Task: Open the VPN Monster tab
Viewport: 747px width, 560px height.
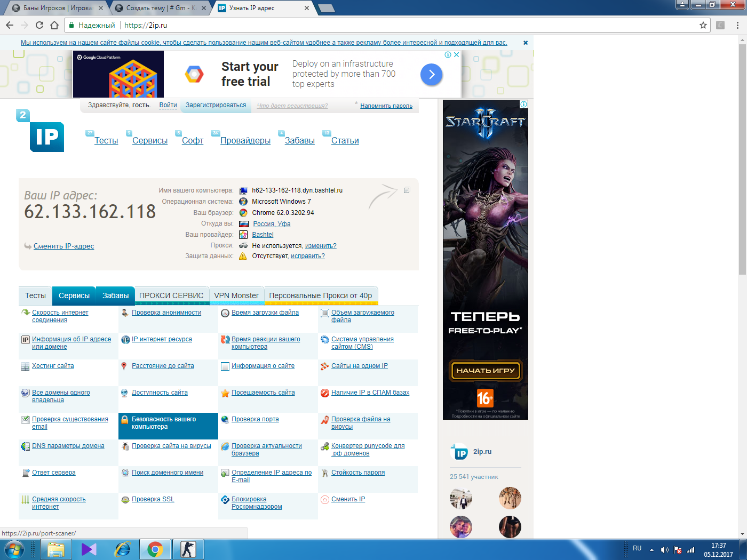Action: [236, 295]
